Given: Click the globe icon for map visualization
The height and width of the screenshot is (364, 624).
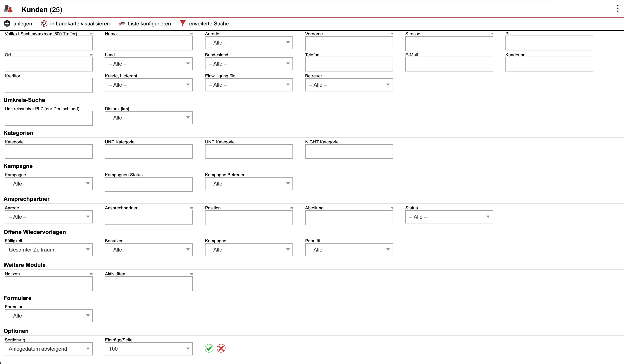Looking at the screenshot, I should click(44, 23).
